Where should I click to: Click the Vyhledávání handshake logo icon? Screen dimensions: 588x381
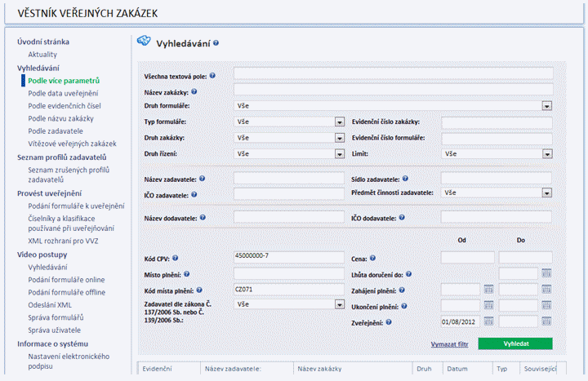pyautogui.click(x=144, y=41)
